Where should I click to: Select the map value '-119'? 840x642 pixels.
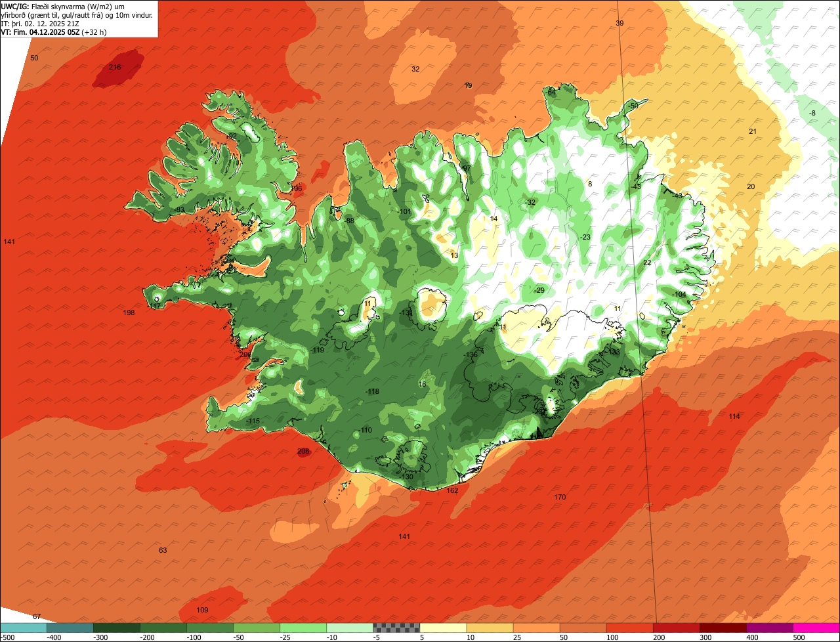coord(318,351)
